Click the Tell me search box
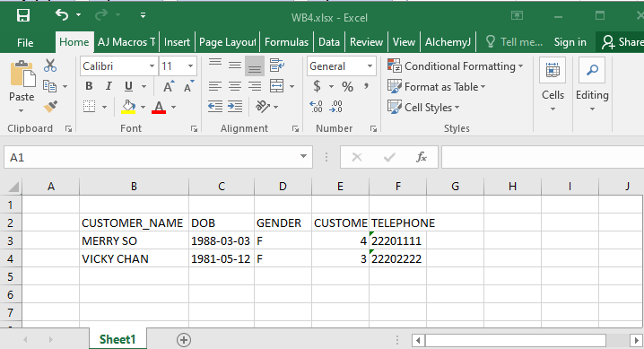 514,42
